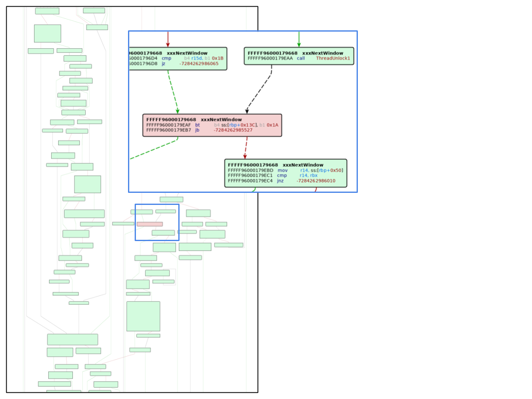Click address FFFFF96000179EAF in the red node
This screenshot has height=399, width=532.
click(x=168, y=125)
